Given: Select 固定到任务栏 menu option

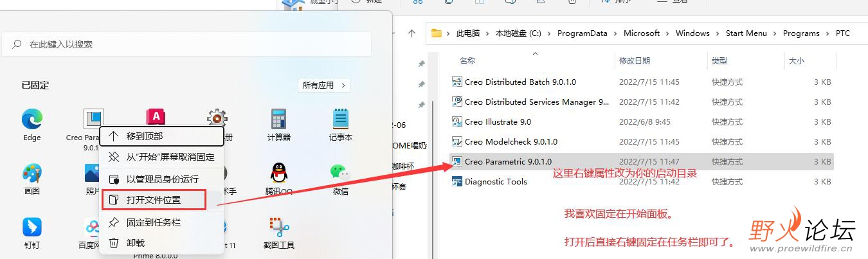Looking at the screenshot, I should [161, 222].
